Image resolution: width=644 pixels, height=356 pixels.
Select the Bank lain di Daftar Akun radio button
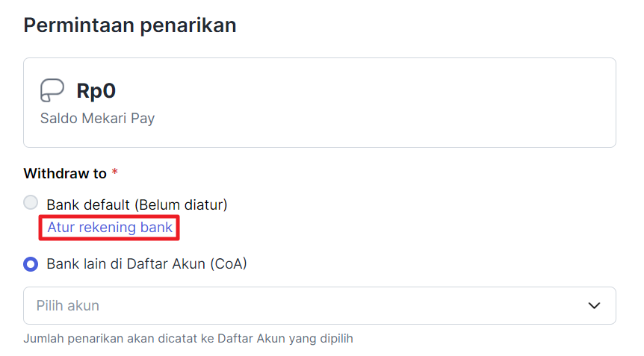tap(31, 264)
